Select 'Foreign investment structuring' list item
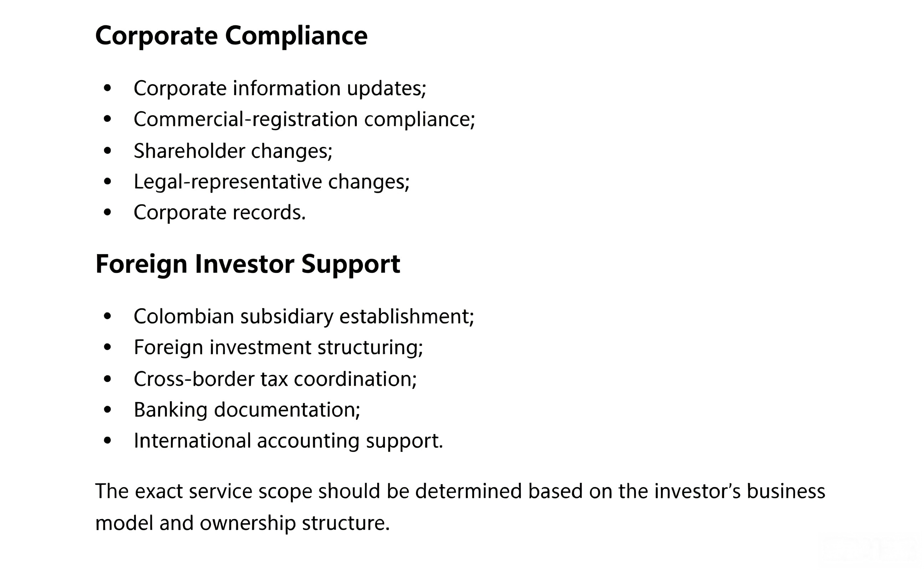The image size is (924, 570). [x=278, y=348]
